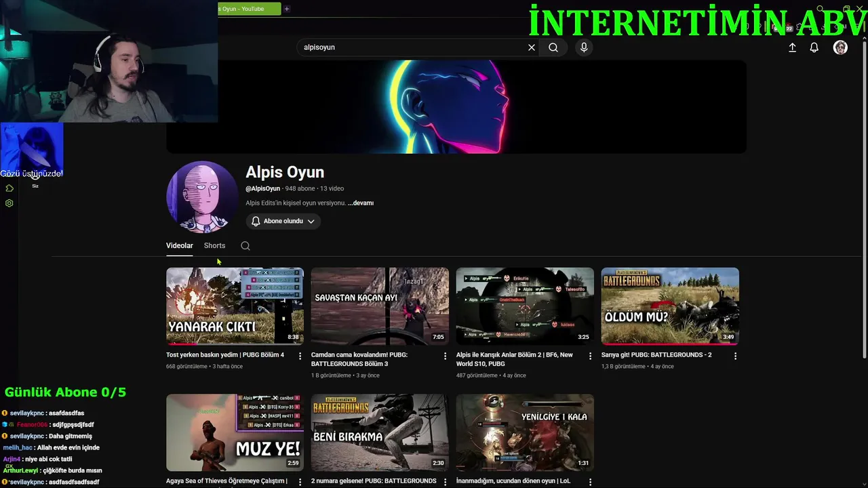Open title Agaya Sea of Thieves Öğretmeye Çalıştım

coord(226,481)
